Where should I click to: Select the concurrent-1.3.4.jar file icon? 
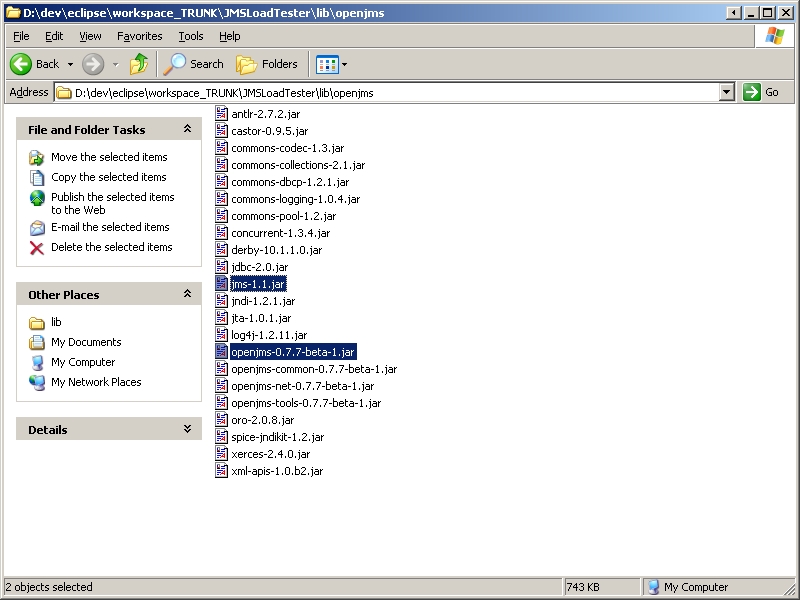[221, 232]
